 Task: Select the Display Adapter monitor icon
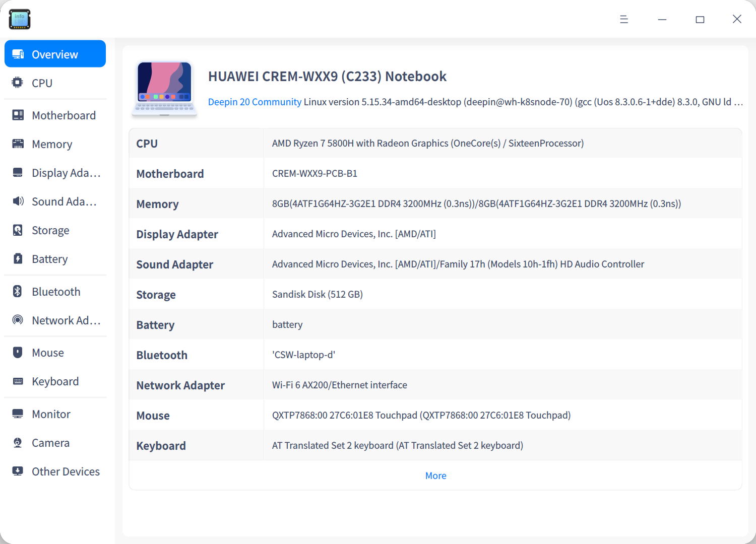[18, 173]
